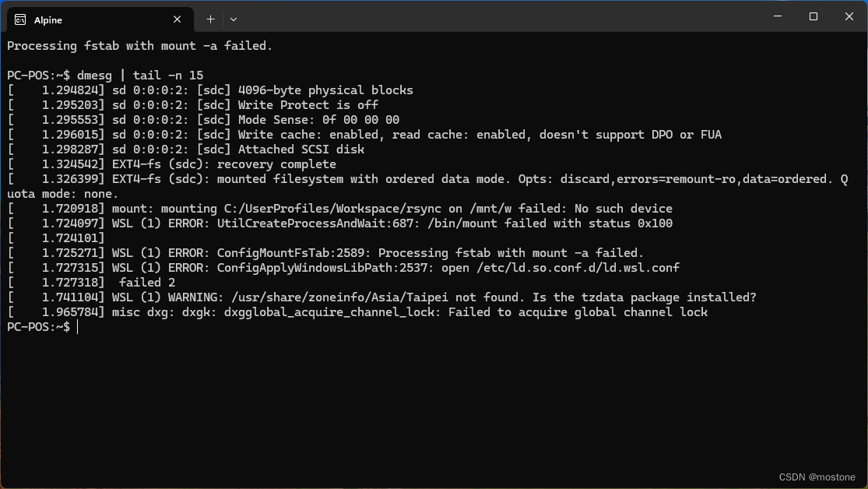The image size is (868, 489).
Task: Click the prompt cursor after PC-POS:~$
Action: pos(77,326)
